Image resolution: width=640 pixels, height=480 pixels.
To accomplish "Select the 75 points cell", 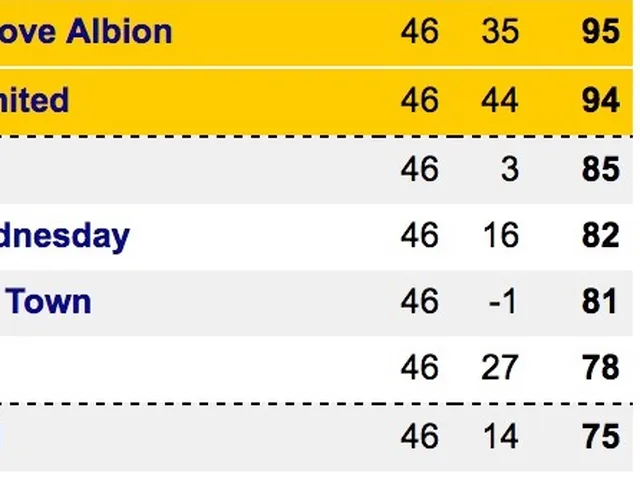I will point(600,436).
